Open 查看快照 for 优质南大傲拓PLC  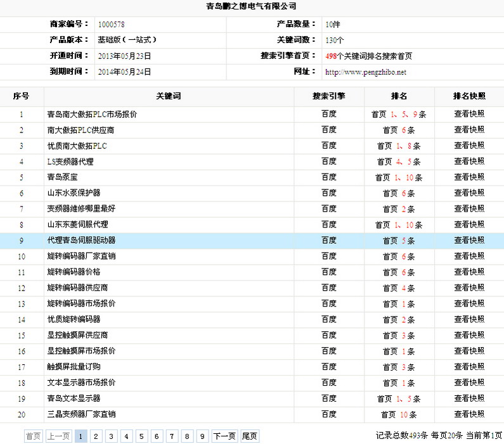coord(469,146)
